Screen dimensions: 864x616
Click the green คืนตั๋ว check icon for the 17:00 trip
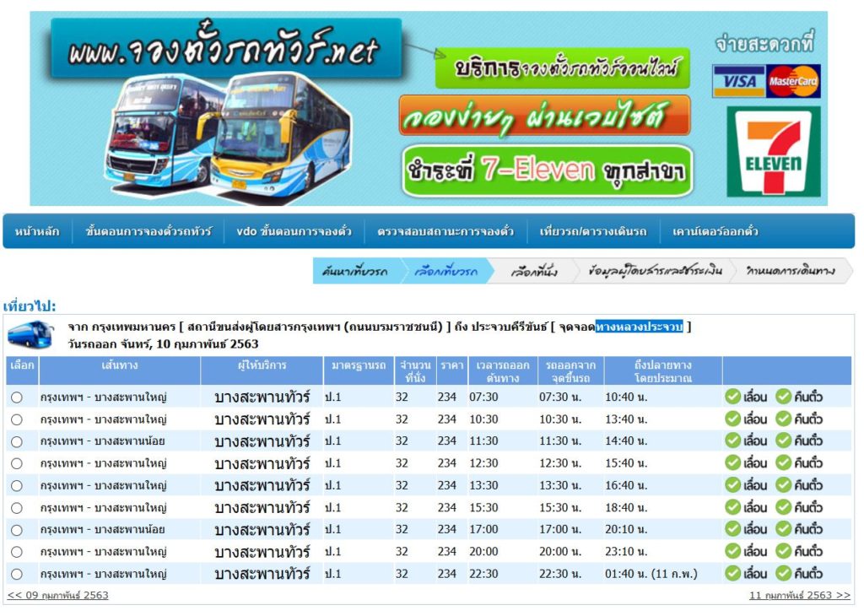(784, 530)
